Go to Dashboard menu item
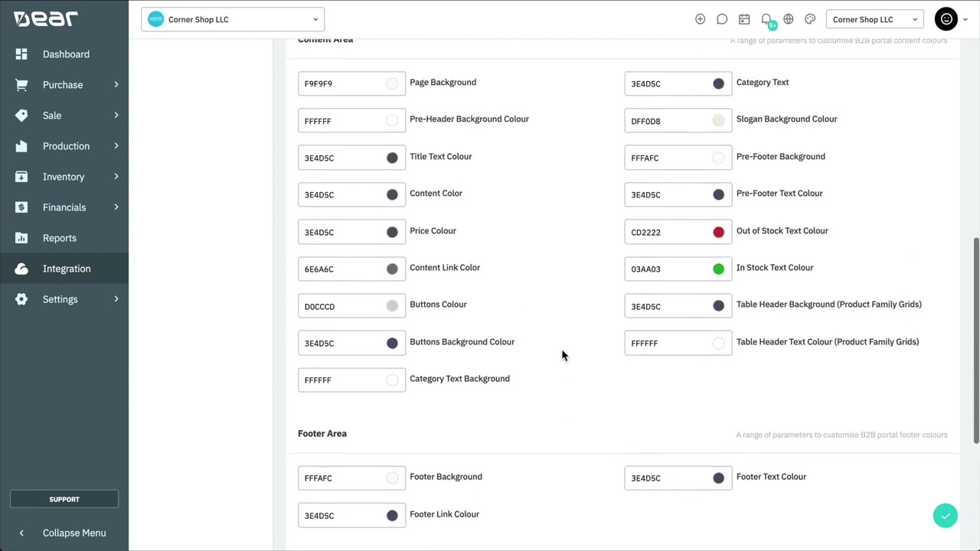The width and height of the screenshot is (980, 551). tap(66, 54)
